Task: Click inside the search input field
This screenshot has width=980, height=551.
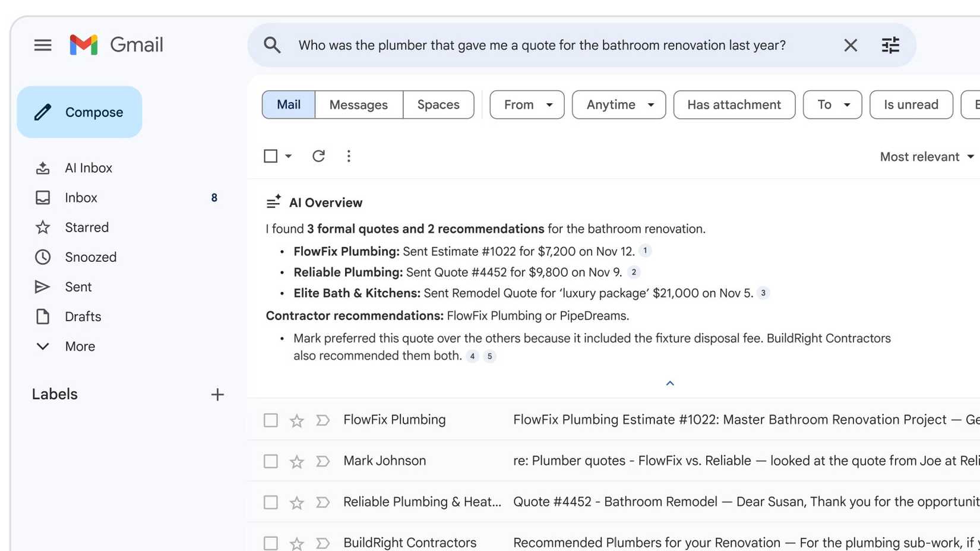Action: [535, 45]
